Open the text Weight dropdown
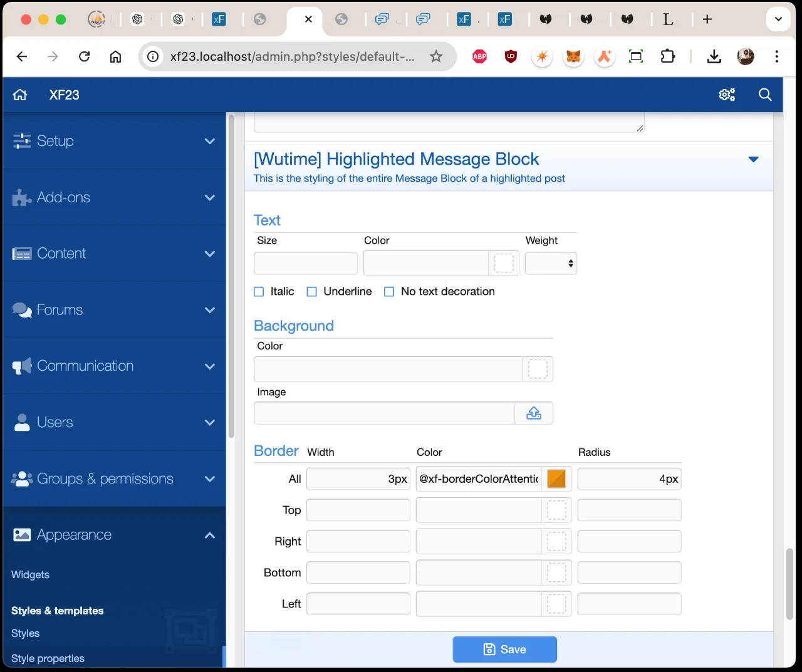802x672 pixels. [x=551, y=264]
